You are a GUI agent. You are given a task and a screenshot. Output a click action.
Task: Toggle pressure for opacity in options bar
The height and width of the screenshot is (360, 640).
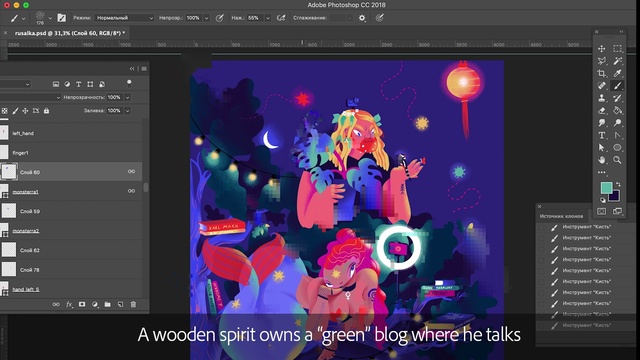pos(220,18)
